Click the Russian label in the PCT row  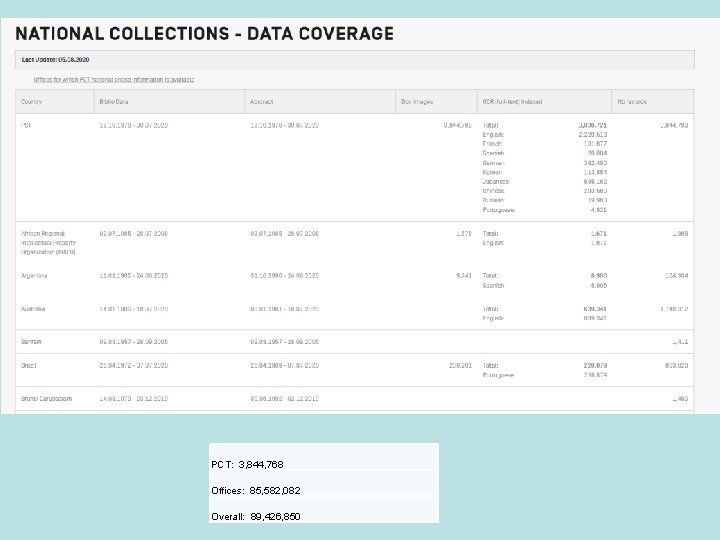point(494,200)
